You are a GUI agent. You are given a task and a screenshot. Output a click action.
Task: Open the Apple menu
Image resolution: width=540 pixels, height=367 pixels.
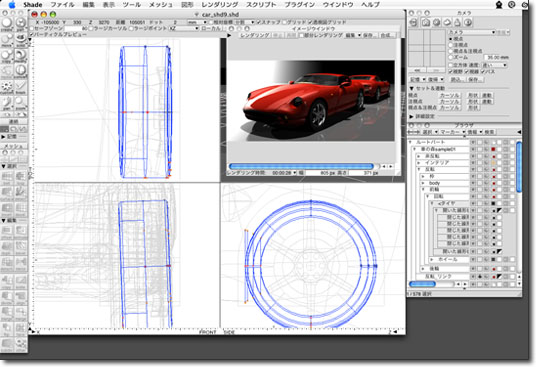pyautogui.click(x=12, y=4)
